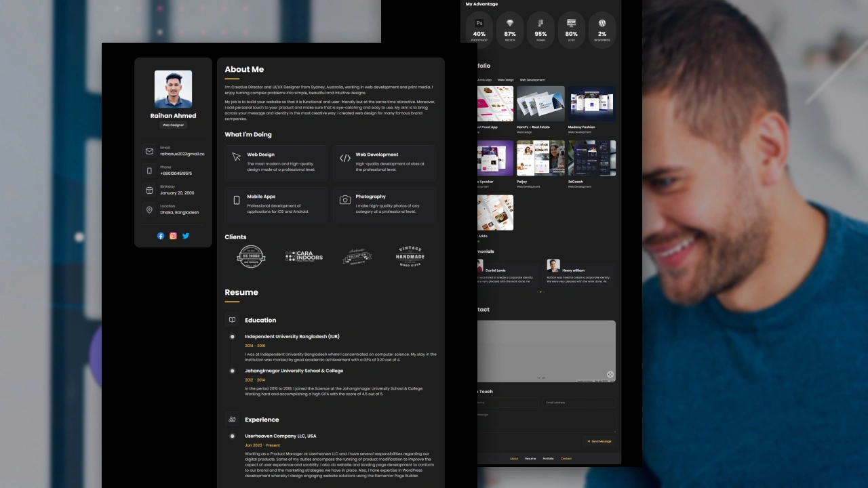Switch to the Web Design portfolio filter

[505, 80]
